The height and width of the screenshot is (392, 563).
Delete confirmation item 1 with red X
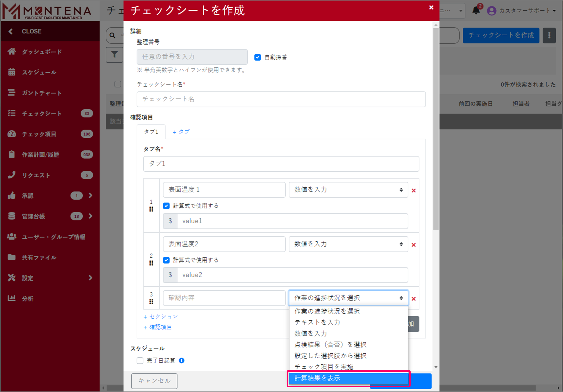(x=413, y=191)
